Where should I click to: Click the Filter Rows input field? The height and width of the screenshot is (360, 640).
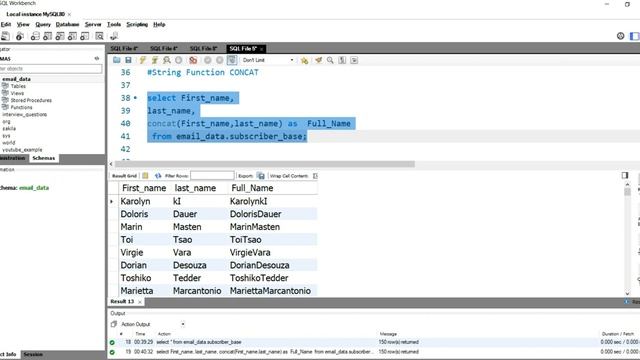tap(212, 176)
